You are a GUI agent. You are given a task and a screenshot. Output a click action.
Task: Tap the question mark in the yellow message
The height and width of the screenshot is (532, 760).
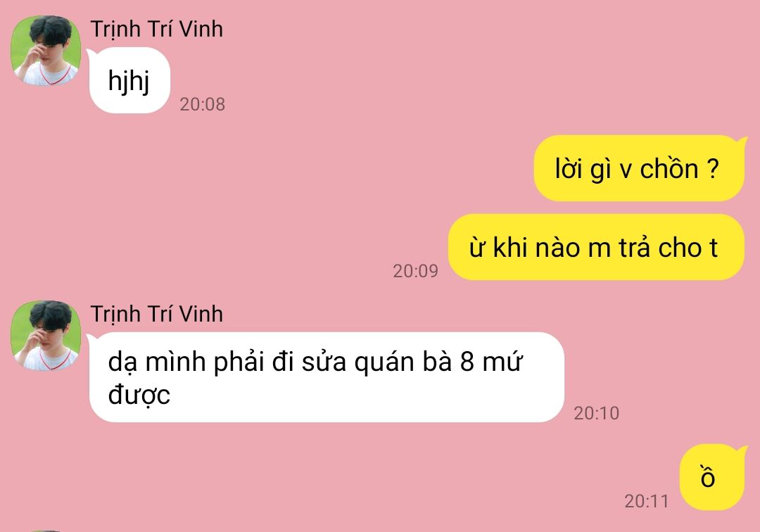click(x=712, y=168)
